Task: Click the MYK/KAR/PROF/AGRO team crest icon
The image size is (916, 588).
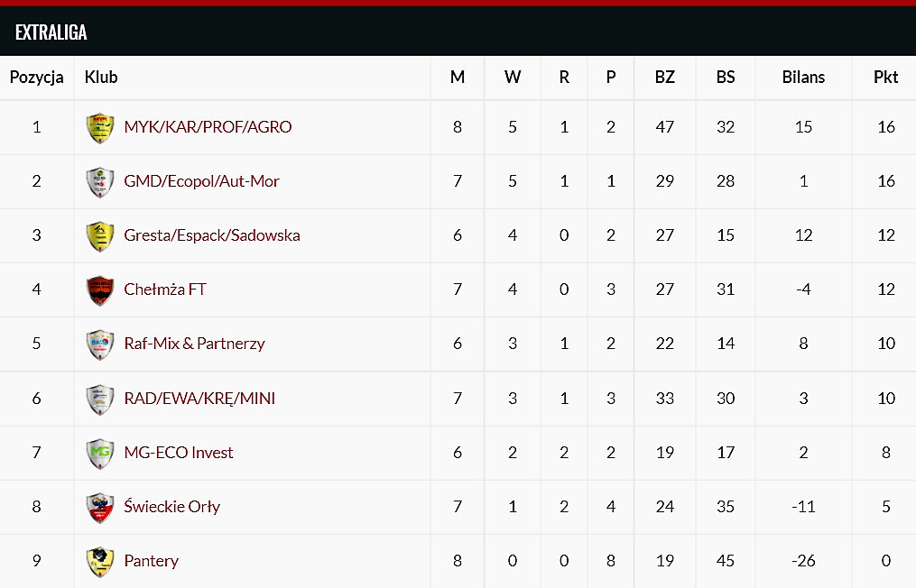Action: point(100,128)
